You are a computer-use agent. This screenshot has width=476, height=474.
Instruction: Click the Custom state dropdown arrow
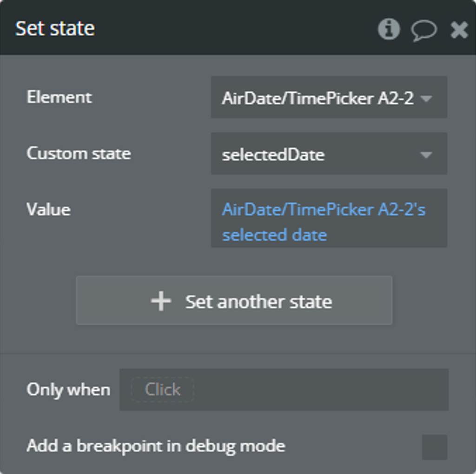(x=426, y=154)
